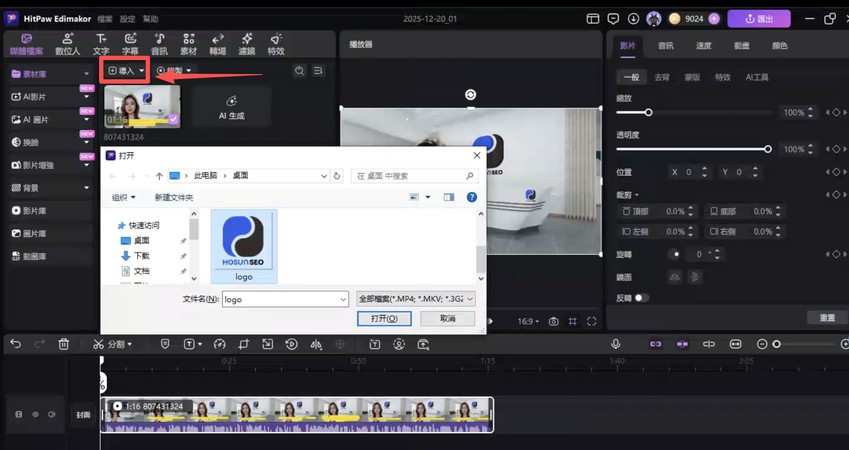Toggle track visibility eye icon
Viewport: 849px width, 450px height.
point(35,414)
